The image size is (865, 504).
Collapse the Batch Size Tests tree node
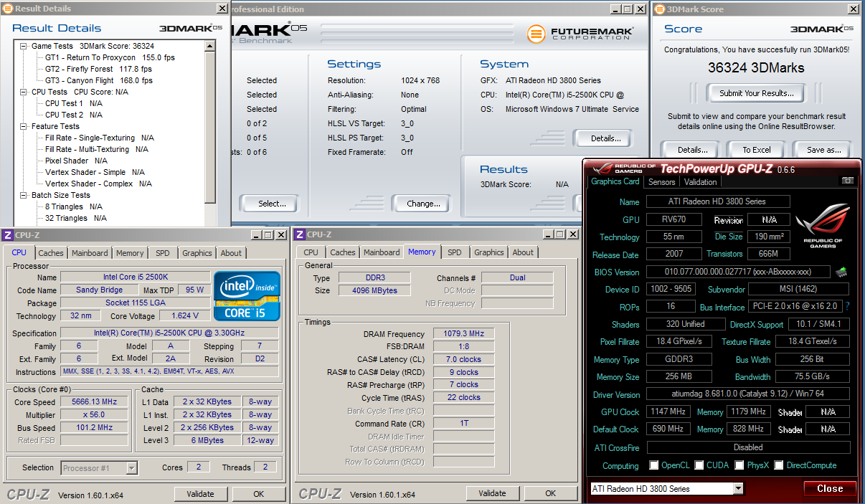pos(24,195)
